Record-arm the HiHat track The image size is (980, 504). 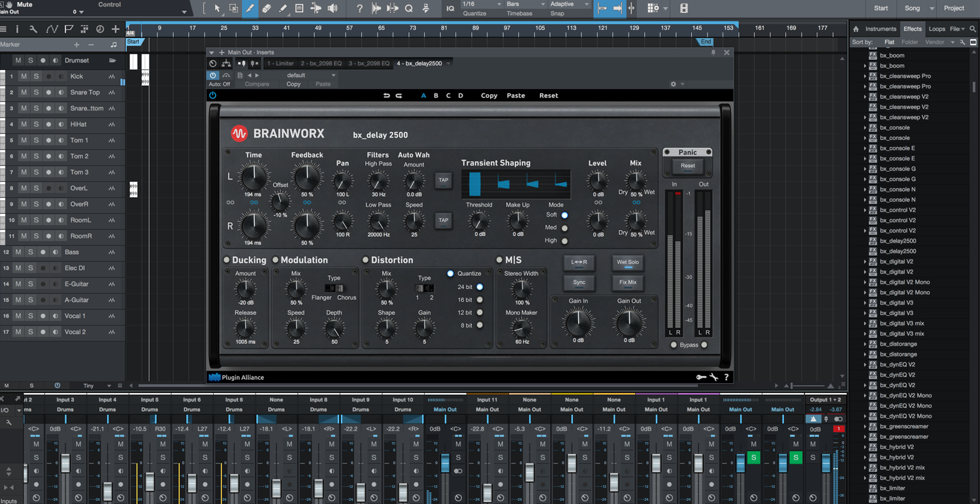pyautogui.click(x=48, y=124)
